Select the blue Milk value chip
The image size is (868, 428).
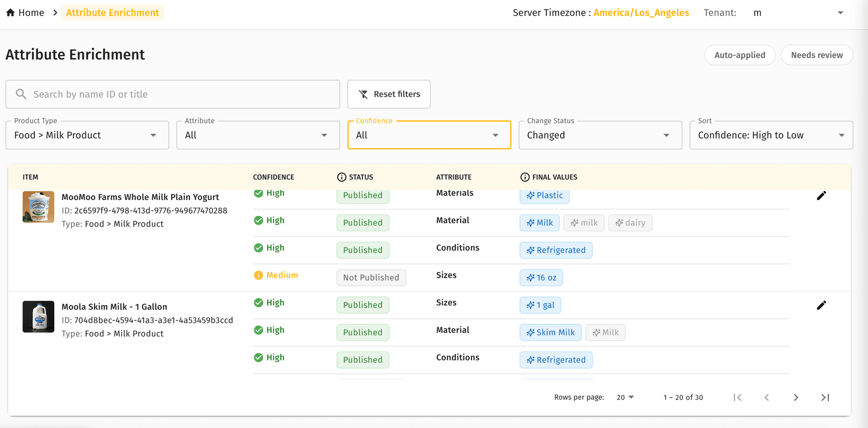pyautogui.click(x=539, y=223)
